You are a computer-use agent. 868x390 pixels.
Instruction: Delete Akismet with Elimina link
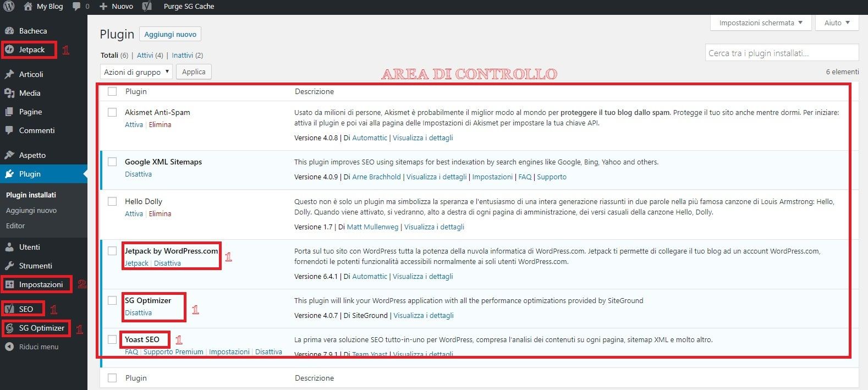pyautogui.click(x=160, y=125)
